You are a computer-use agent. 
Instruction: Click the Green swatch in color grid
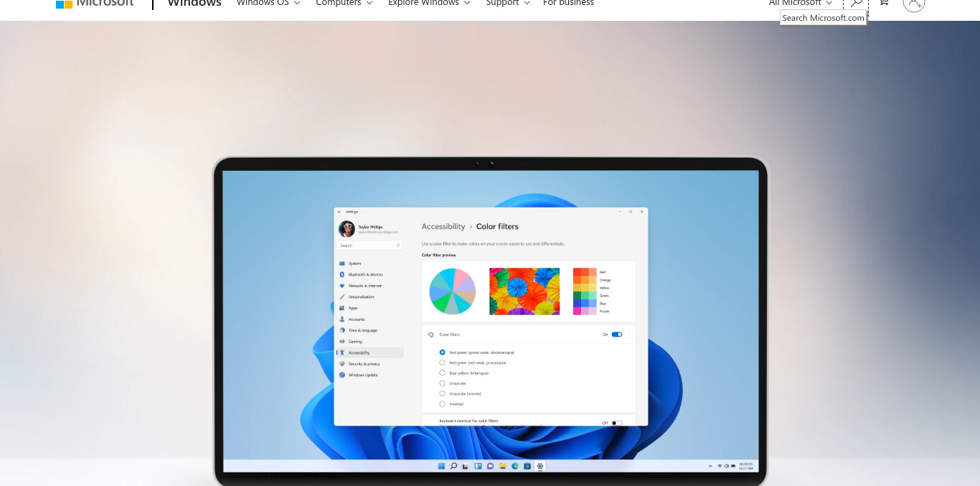[585, 295]
